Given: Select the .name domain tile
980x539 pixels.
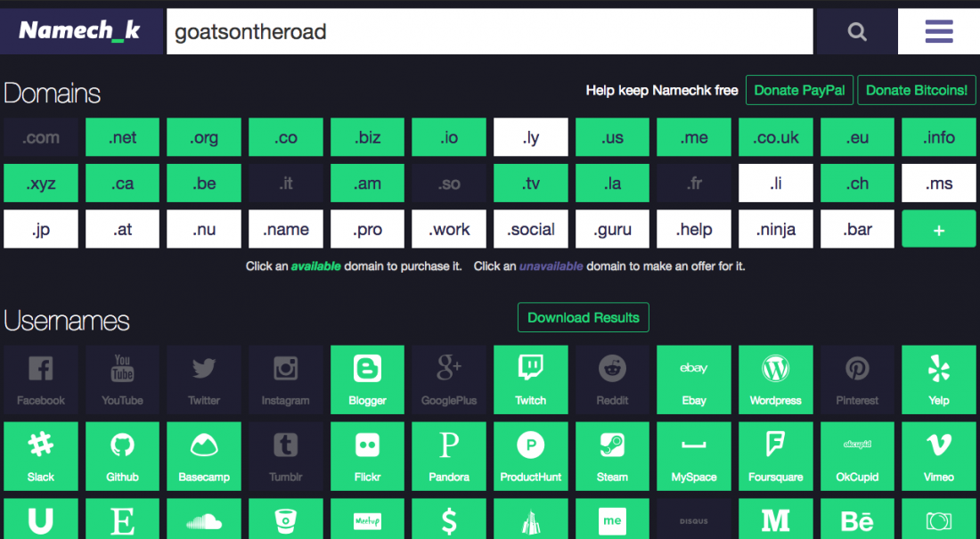Looking at the screenshot, I should (286, 229).
